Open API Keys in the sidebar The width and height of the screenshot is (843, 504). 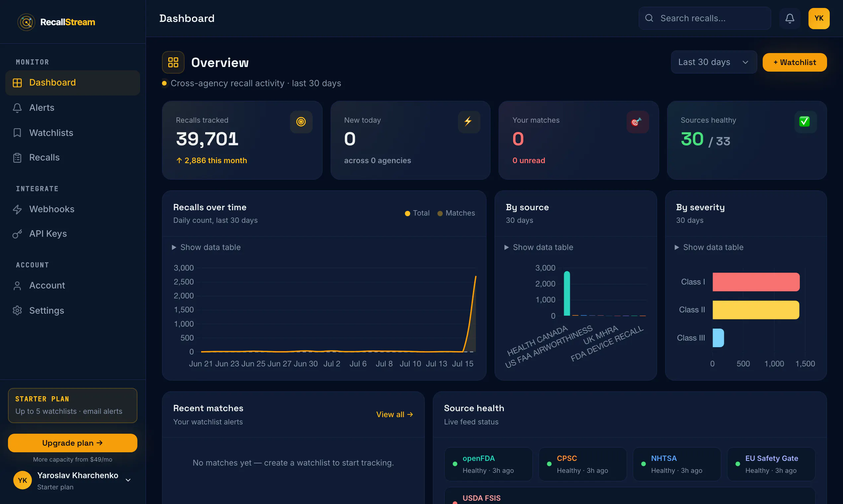(x=73, y=234)
